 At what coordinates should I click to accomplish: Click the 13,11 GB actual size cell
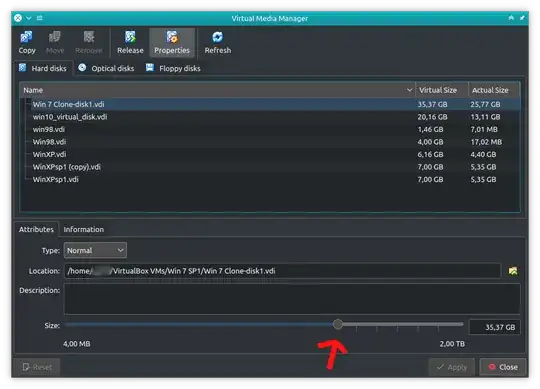[485, 117]
